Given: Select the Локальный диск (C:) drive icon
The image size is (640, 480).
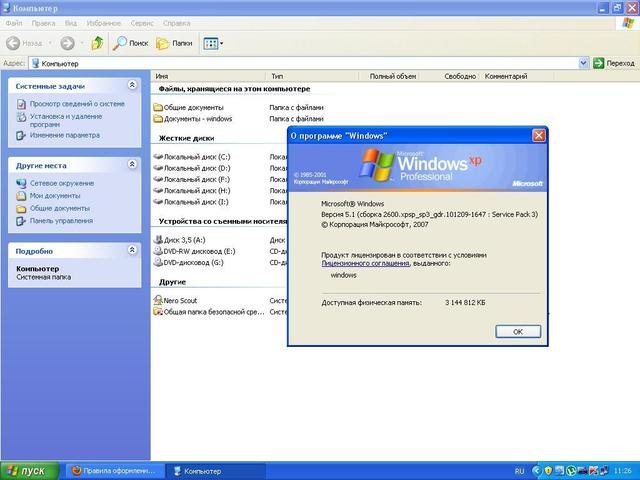Looking at the screenshot, I should tap(158, 157).
